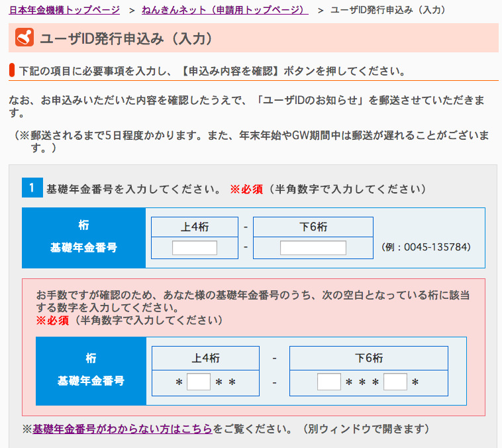Click the first blank box in confirmation 下6桁
Screen dimensions: 502x448
pyautogui.click(x=328, y=382)
